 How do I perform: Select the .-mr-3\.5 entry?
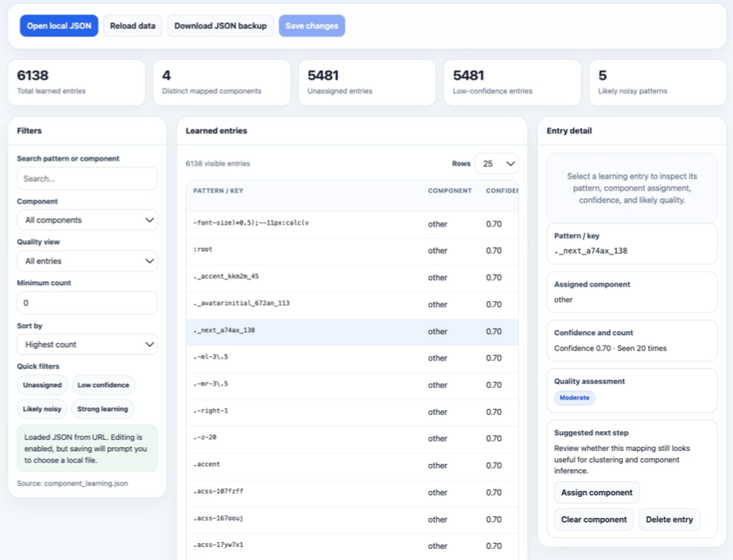(352, 386)
